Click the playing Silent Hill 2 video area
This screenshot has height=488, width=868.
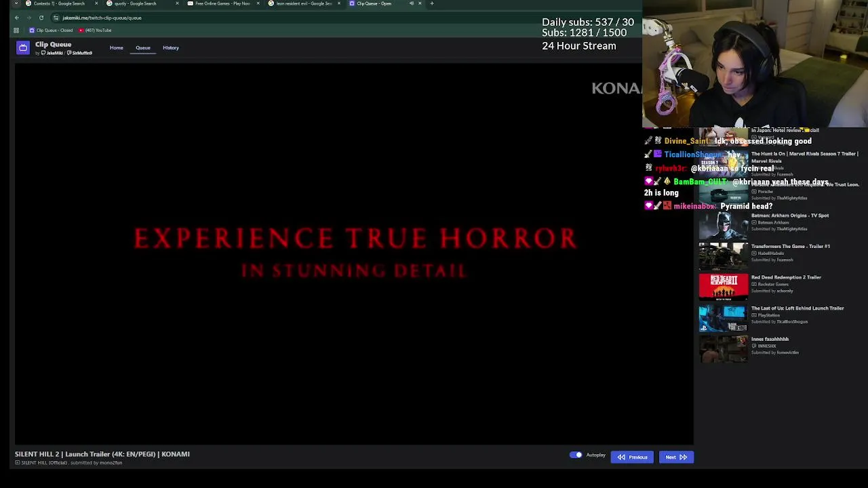[x=354, y=253]
